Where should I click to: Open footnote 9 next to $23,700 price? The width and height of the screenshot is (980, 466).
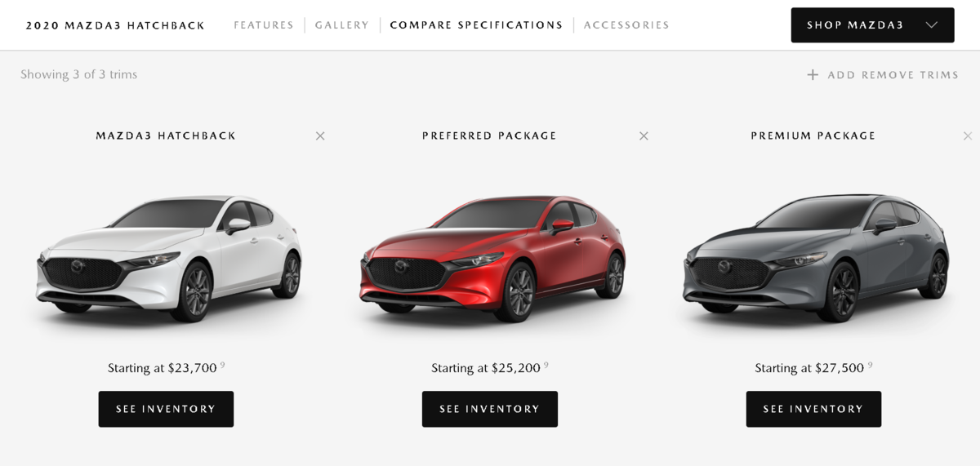tap(222, 365)
